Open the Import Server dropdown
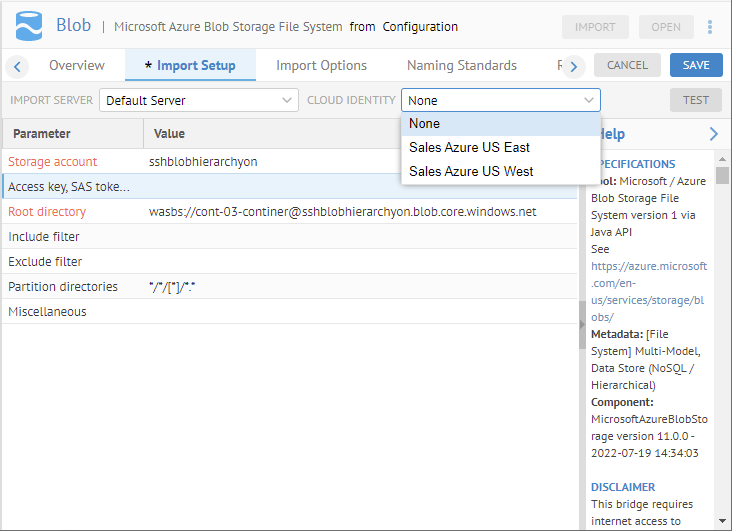The width and height of the screenshot is (732, 531). pyautogui.click(x=199, y=100)
